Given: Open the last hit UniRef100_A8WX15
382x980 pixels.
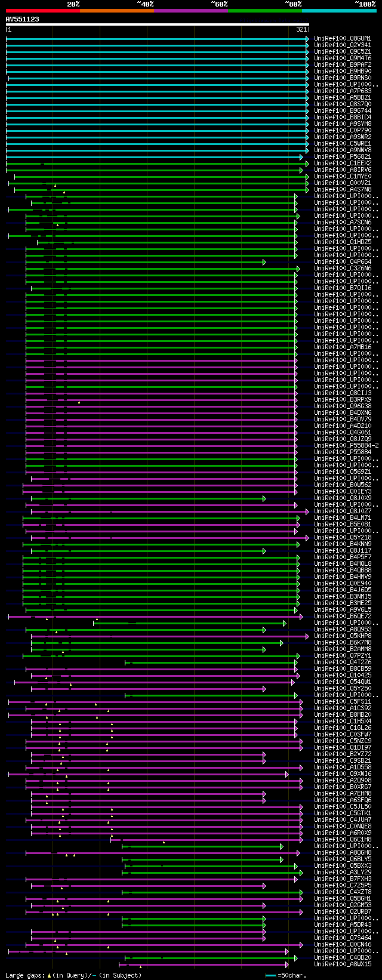Looking at the screenshot, I should (x=343, y=964).
